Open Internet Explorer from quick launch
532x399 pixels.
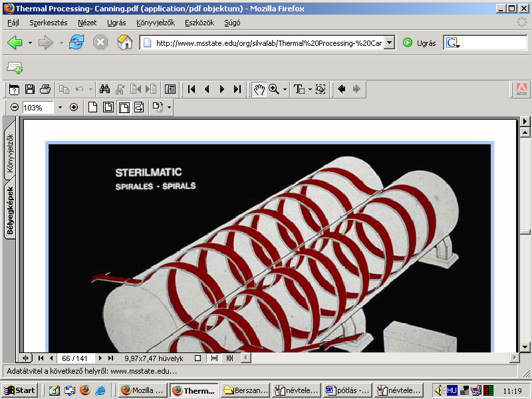point(100,390)
